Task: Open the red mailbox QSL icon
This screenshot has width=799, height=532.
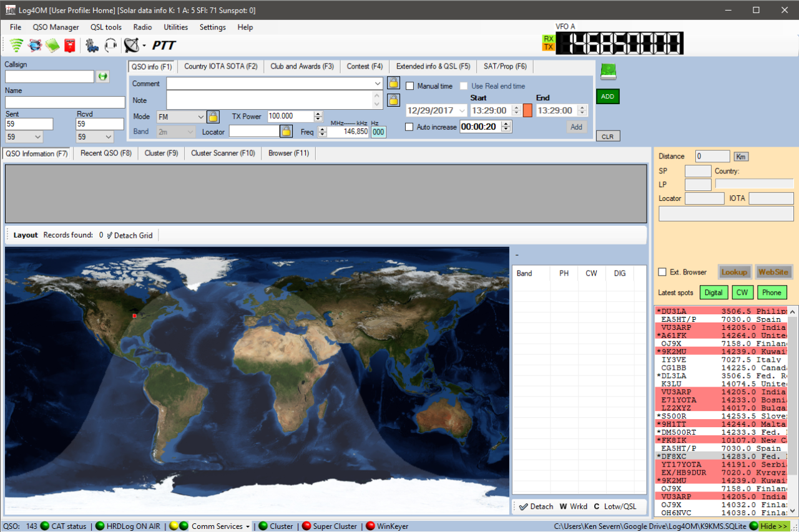Action: (x=70, y=45)
